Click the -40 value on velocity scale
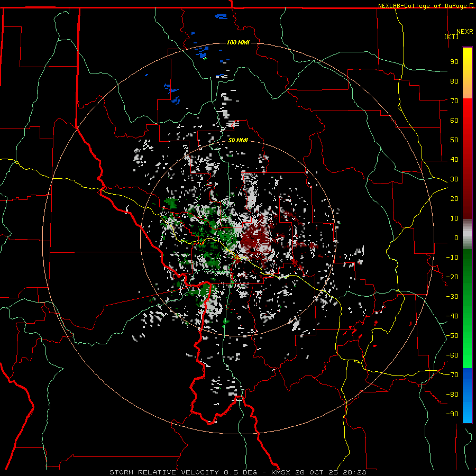 coord(452,316)
